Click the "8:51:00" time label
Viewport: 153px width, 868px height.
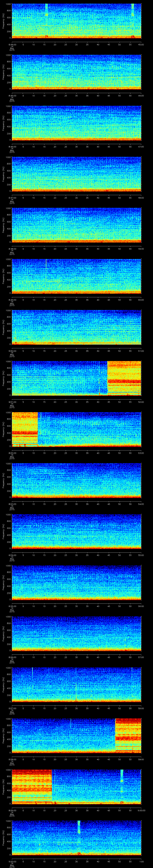(x=12, y=402)
